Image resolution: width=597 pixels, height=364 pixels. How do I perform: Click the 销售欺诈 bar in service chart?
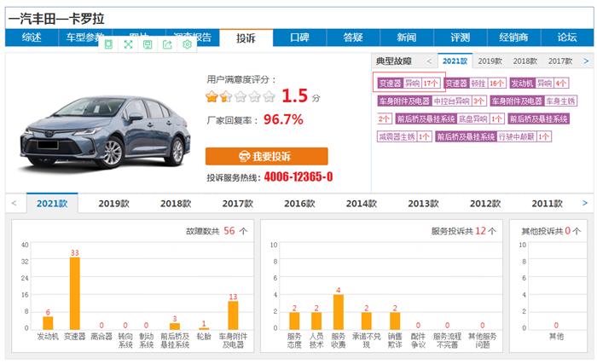point(395,321)
